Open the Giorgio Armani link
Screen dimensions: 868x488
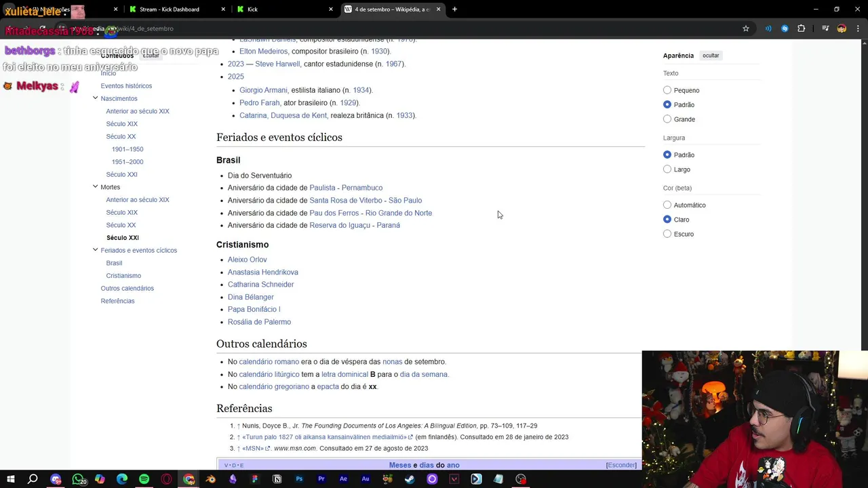263,90
